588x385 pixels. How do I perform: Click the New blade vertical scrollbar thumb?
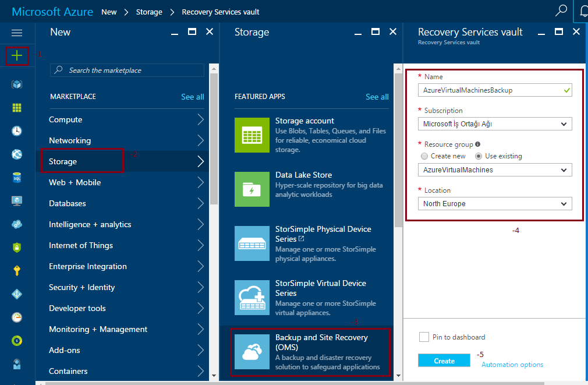pos(214,139)
